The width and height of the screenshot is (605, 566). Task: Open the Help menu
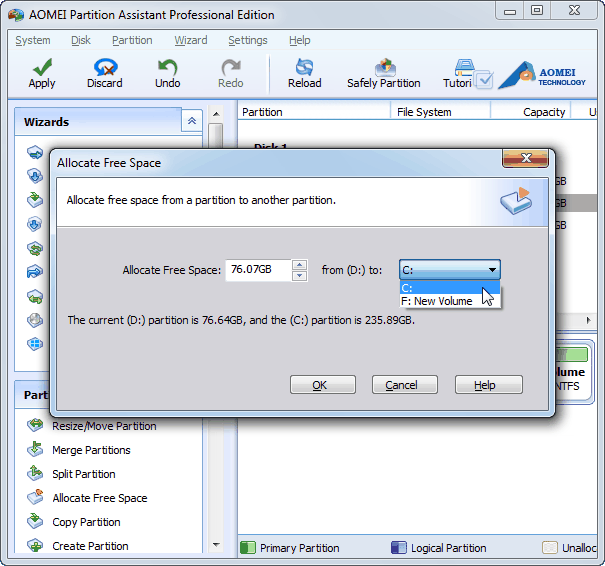coord(300,40)
